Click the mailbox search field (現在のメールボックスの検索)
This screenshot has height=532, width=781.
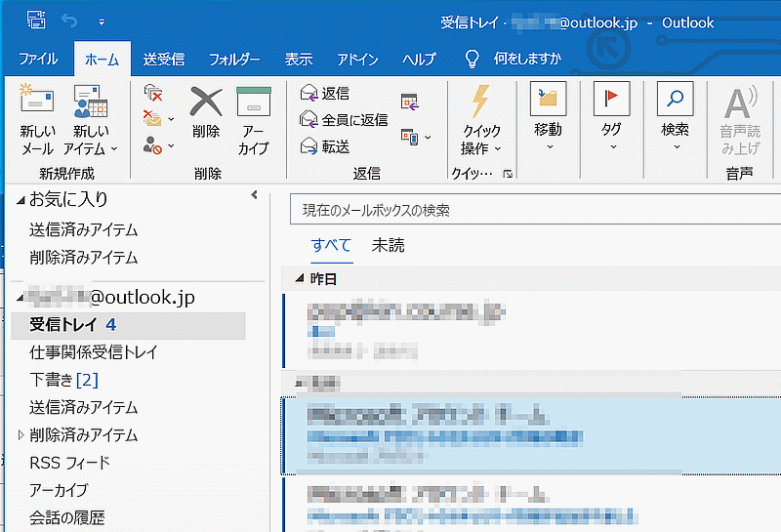tap(535, 210)
